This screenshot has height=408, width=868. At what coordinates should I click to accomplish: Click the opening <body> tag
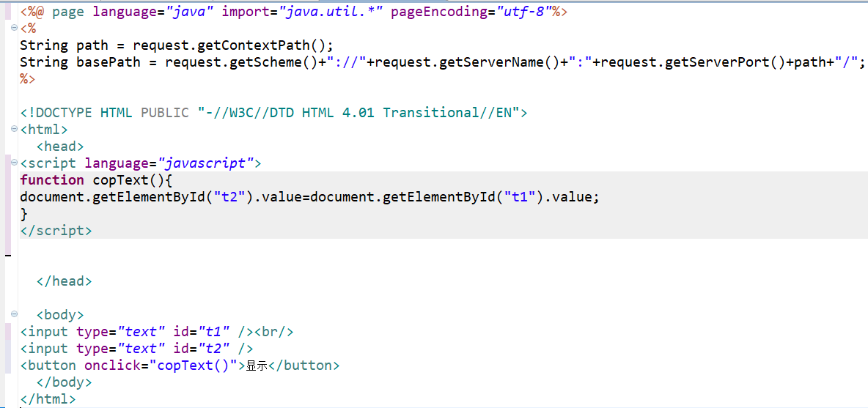click(60, 315)
